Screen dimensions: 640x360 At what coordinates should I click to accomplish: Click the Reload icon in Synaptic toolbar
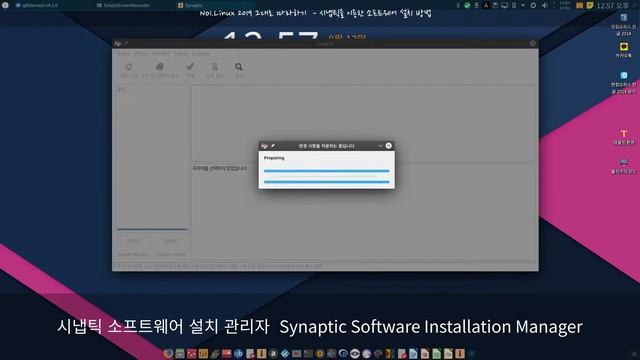coord(129,67)
